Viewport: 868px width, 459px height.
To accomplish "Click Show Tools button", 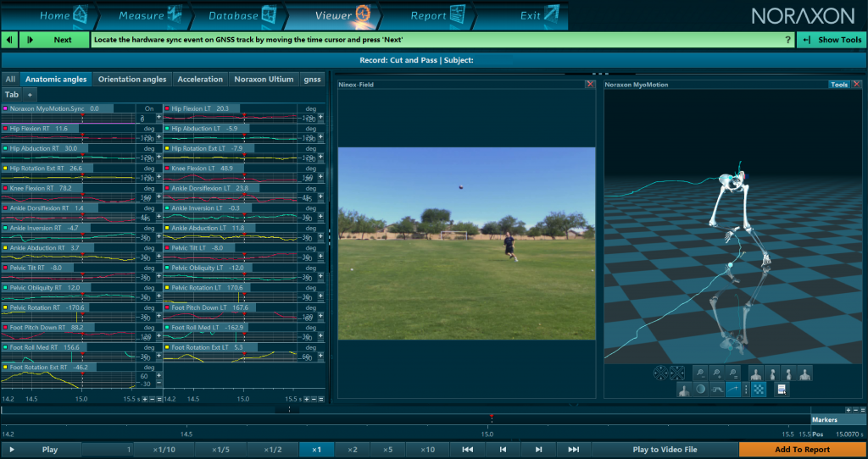I will pyautogui.click(x=832, y=40).
